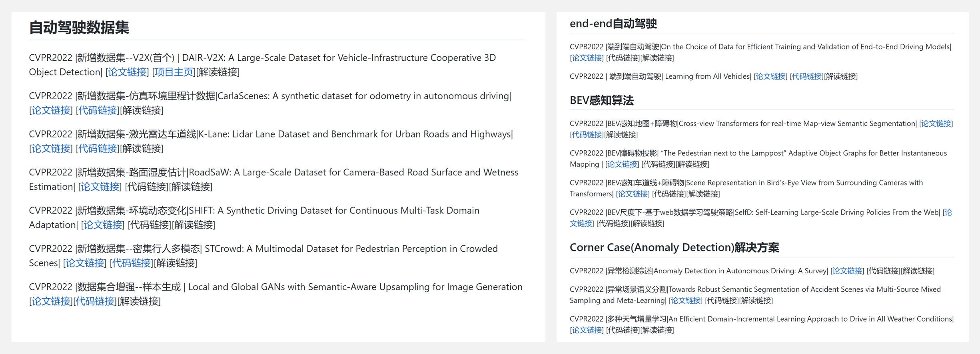Open 代码链接 for Learning from All Vehicles

(x=807, y=76)
